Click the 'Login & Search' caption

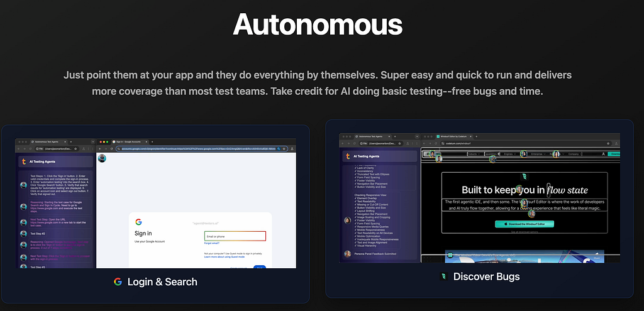(162, 282)
